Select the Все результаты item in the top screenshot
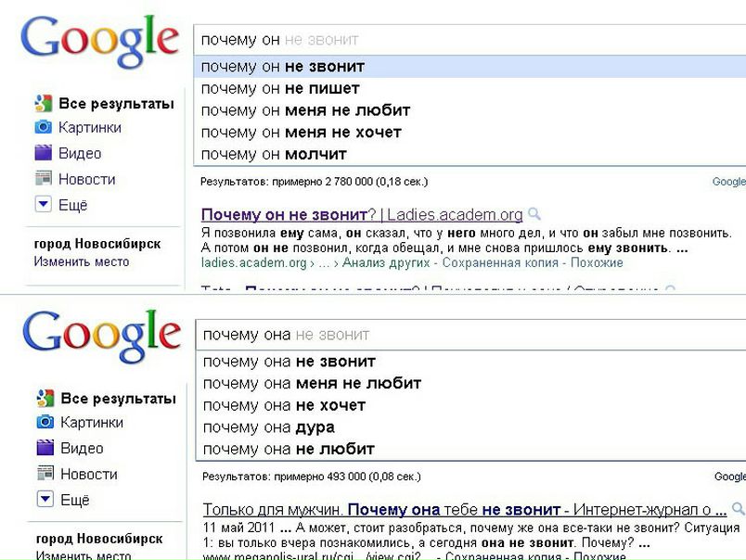746x560 pixels. tap(116, 103)
